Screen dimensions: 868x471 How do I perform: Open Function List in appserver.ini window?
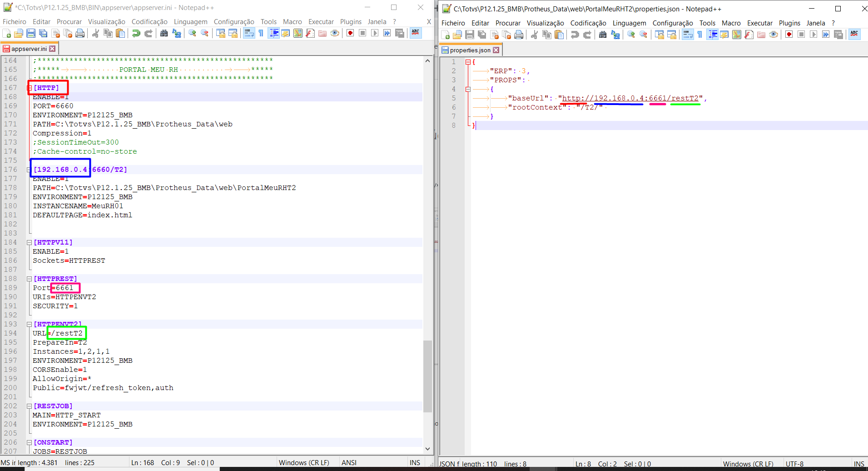[310, 33]
